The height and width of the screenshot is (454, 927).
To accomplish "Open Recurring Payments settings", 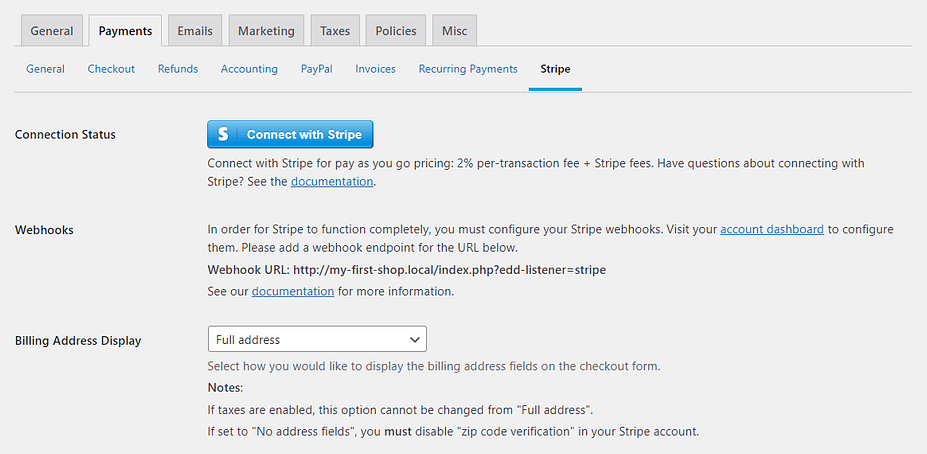I will point(468,69).
